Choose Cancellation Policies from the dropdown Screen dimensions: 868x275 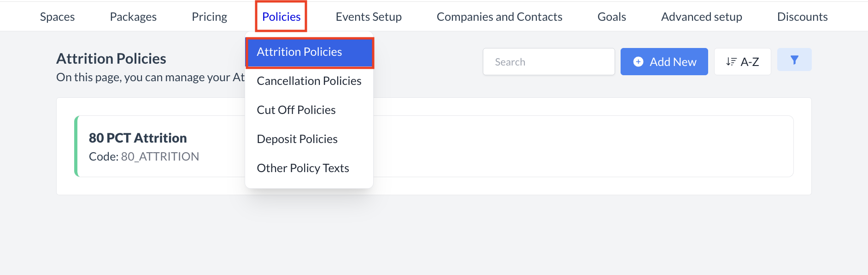pyautogui.click(x=309, y=81)
